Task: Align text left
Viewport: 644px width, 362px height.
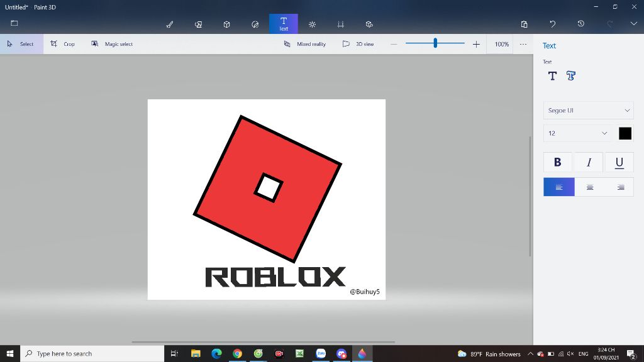Action: (559, 187)
